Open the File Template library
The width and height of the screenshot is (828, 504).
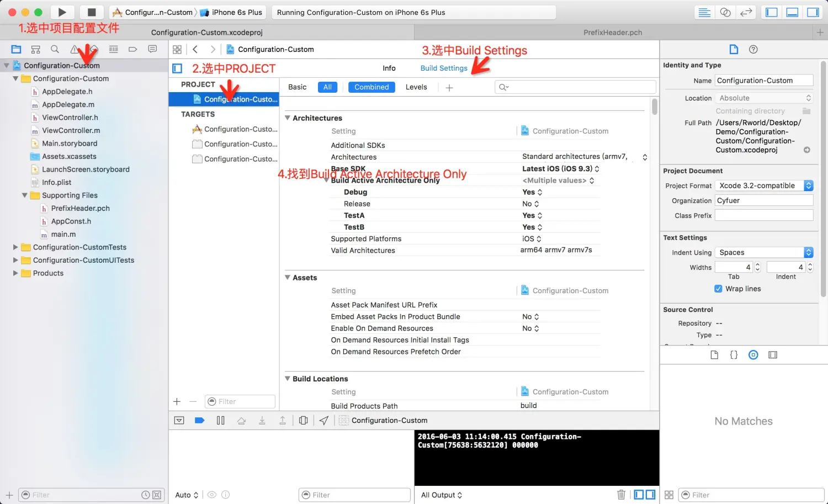(x=714, y=355)
